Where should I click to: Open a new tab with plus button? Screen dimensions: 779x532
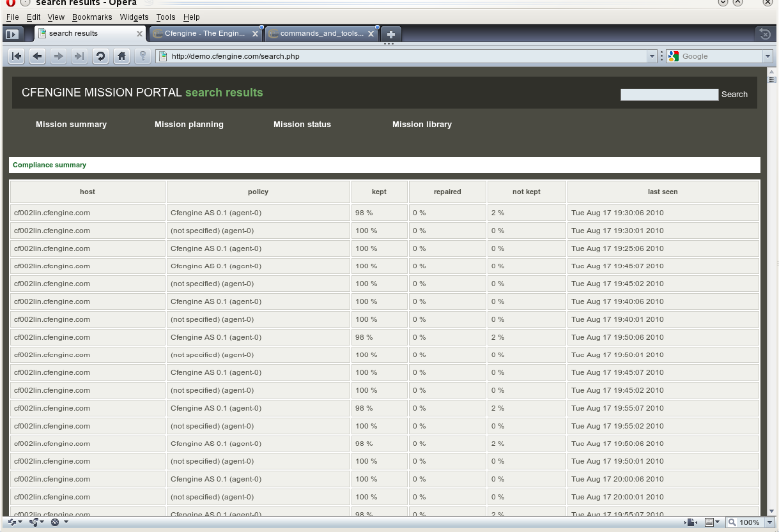391,34
